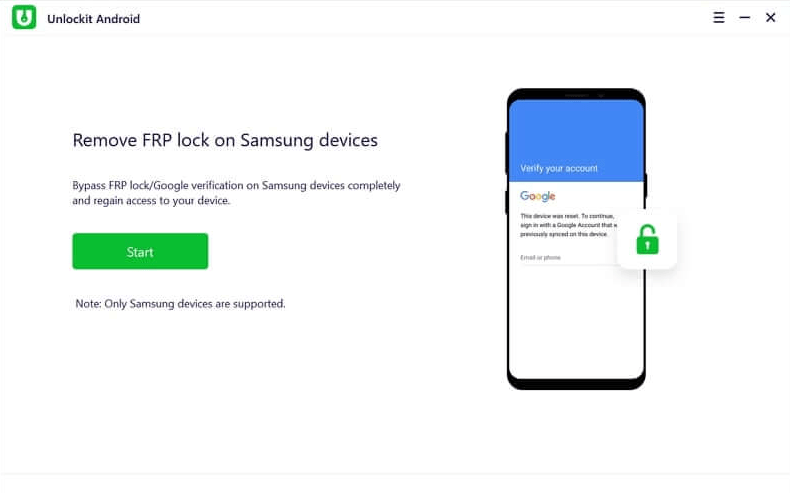
Task: Click the green Start button
Action: click(x=140, y=251)
